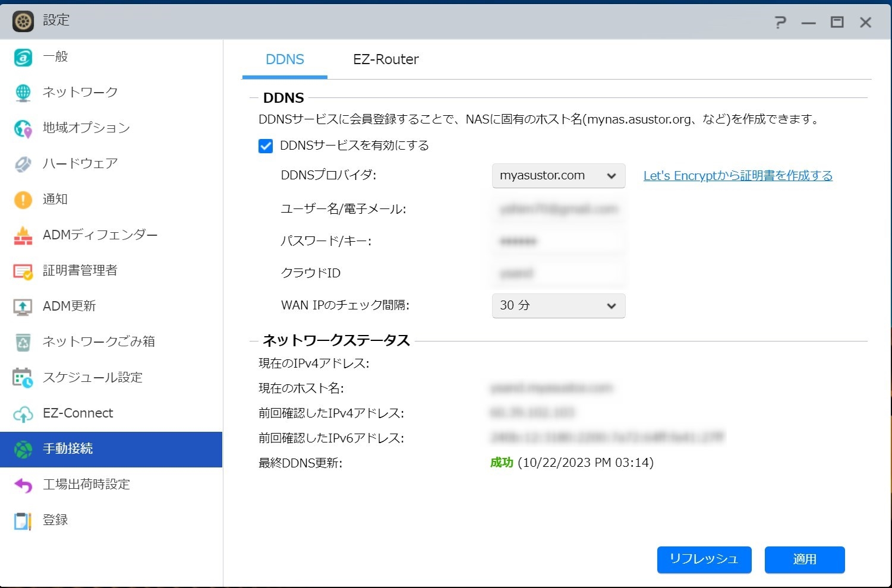Open the 通知 notification icon

23,200
